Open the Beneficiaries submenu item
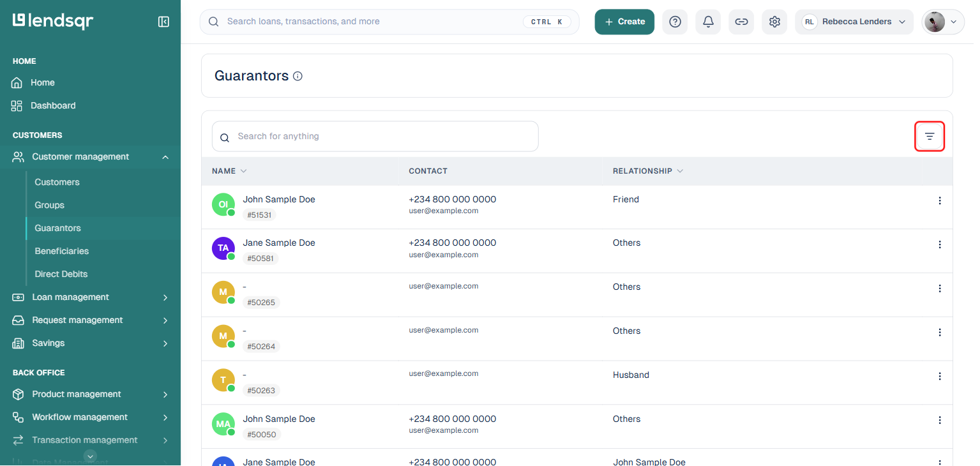Viewport: 980px width, 466px height. pos(61,252)
